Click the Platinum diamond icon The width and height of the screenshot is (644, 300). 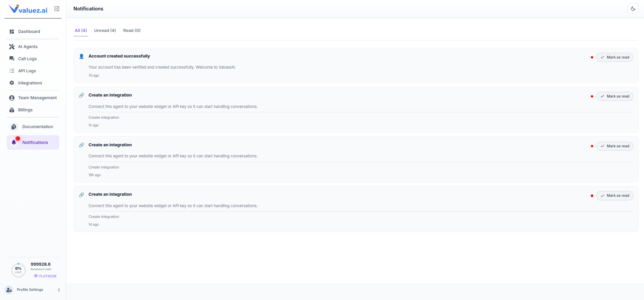tap(36, 276)
